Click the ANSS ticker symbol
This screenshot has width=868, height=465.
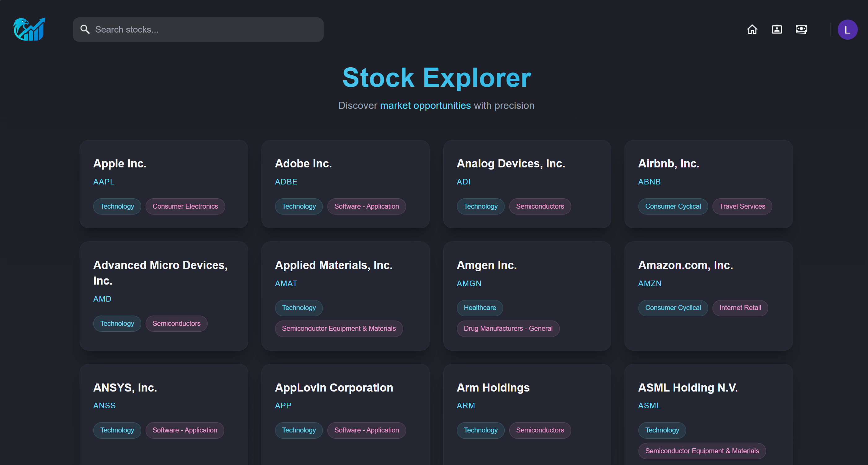click(x=104, y=406)
